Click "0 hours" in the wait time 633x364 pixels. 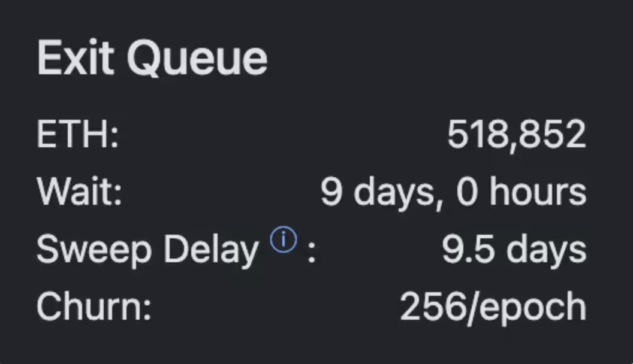pos(521,193)
